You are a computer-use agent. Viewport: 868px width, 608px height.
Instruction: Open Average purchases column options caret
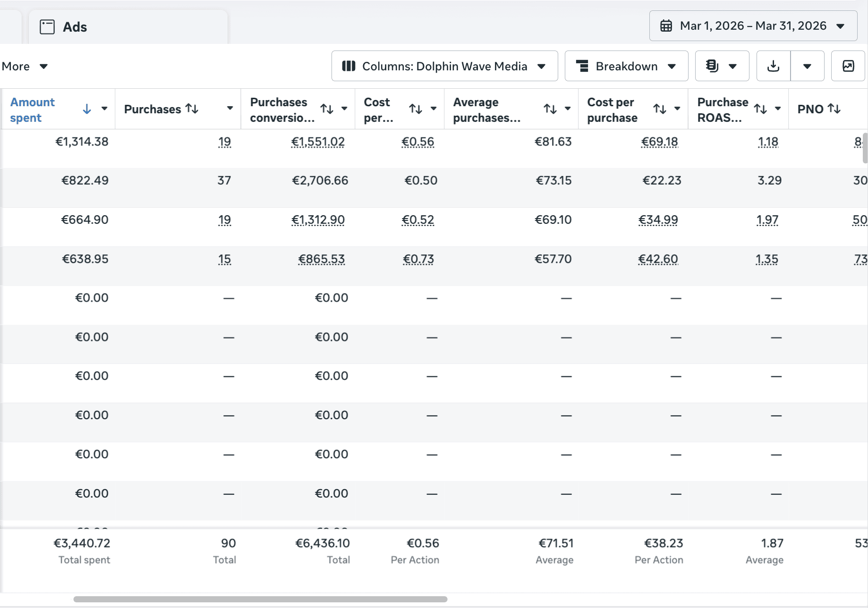pyautogui.click(x=568, y=109)
